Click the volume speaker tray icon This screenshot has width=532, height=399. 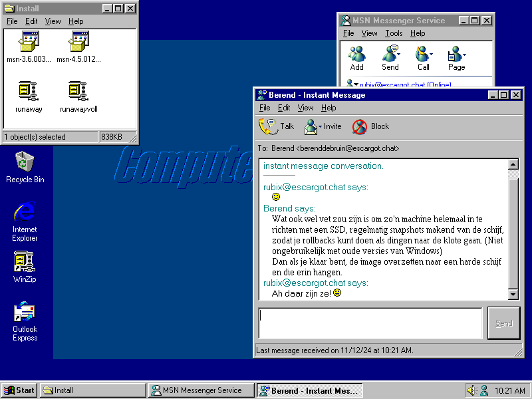coord(472,390)
